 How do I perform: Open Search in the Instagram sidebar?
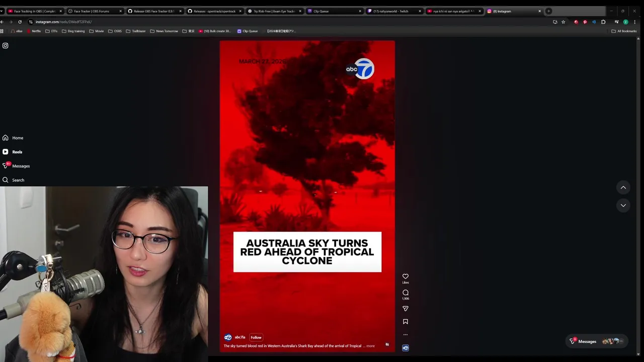point(13,180)
